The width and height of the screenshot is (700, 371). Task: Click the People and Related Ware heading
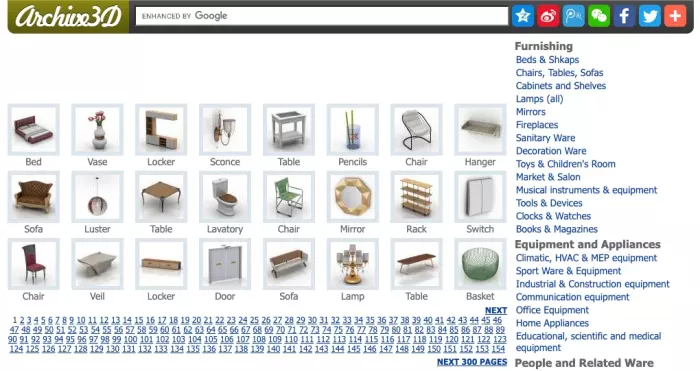[584, 363]
